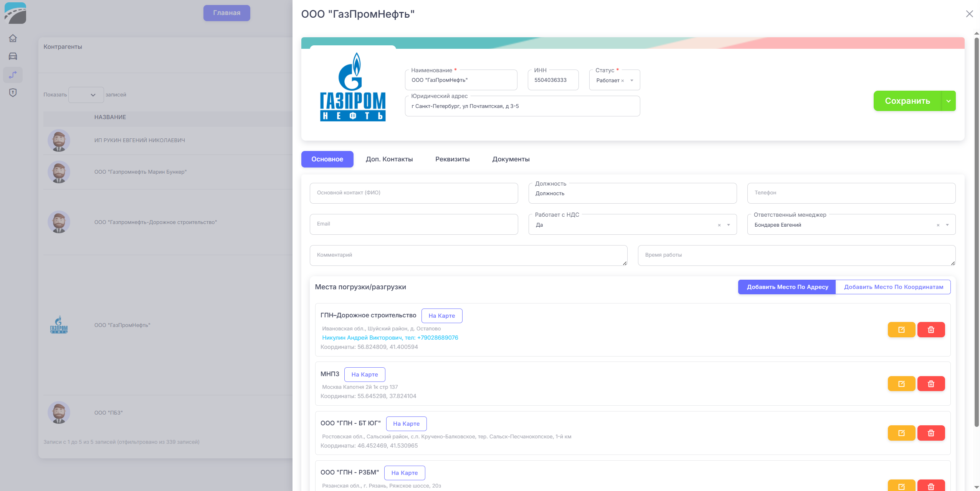
Task: Focus the Время работы text area
Action: click(x=797, y=255)
